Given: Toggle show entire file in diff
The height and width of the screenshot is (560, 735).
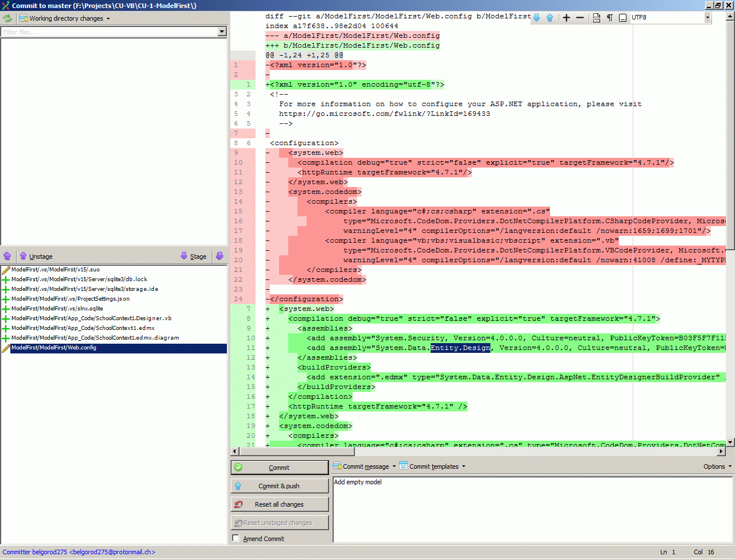Looking at the screenshot, I should [x=597, y=18].
